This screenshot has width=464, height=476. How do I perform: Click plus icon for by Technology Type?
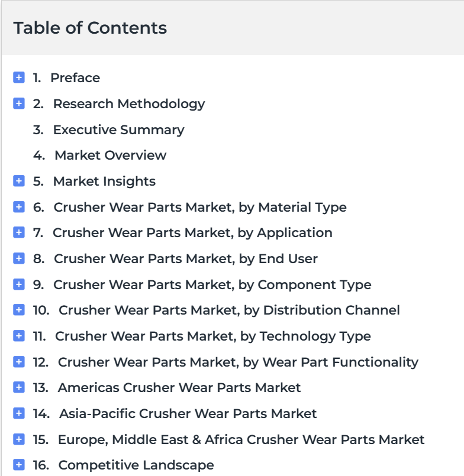(x=19, y=336)
